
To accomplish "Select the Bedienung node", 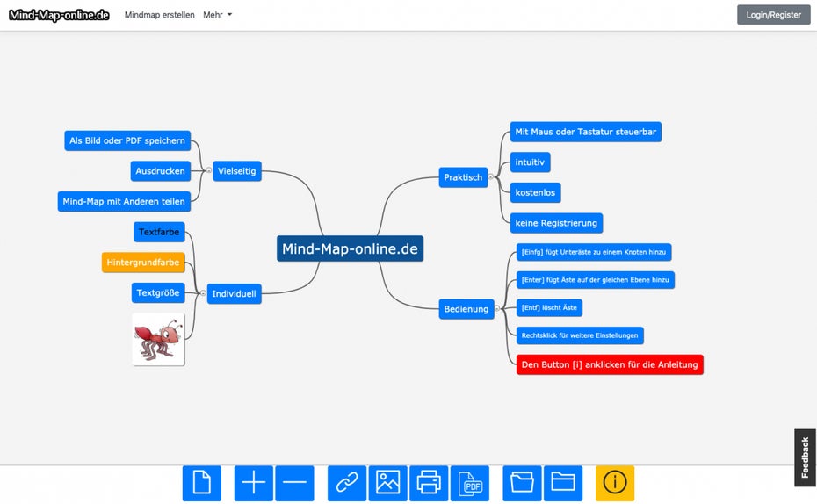I will [x=466, y=309].
